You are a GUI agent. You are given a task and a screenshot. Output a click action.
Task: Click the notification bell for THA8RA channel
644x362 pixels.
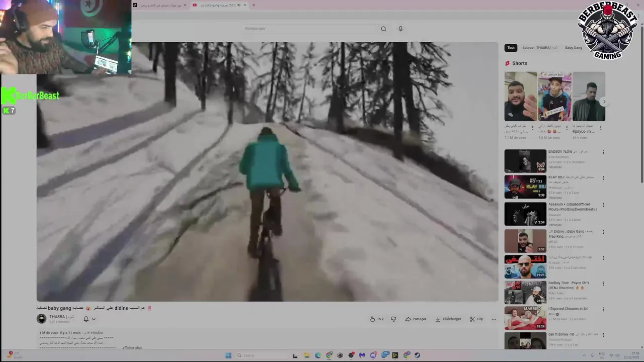point(86,319)
